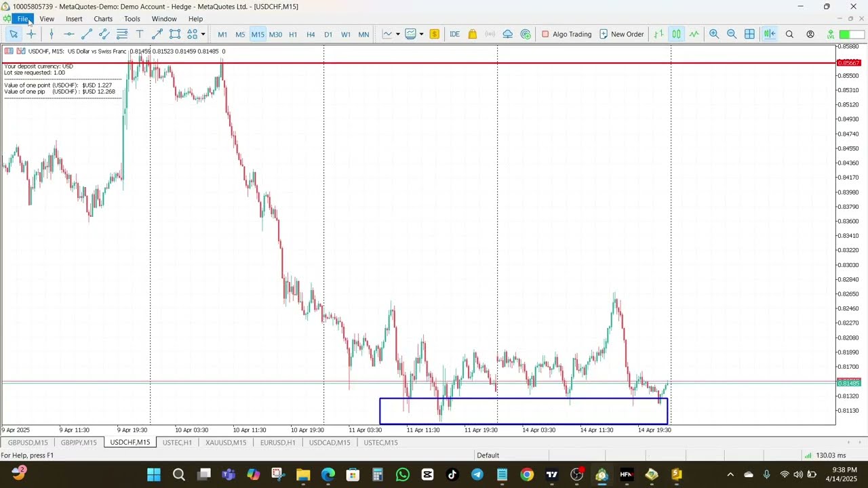868x488 pixels.
Task: Switch to the GBPJPY,M15 chart tab
Action: coord(79,443)
